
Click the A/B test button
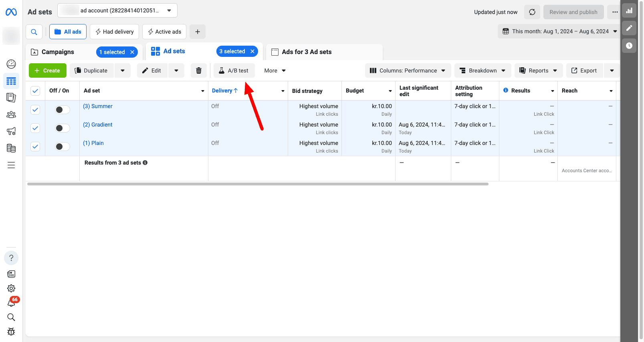234,70
